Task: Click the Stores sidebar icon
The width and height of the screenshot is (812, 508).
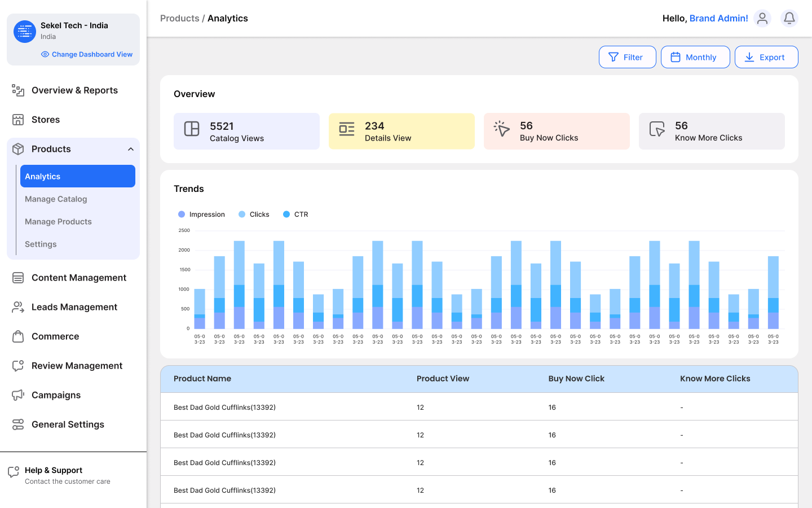Action: click(18, 120)
